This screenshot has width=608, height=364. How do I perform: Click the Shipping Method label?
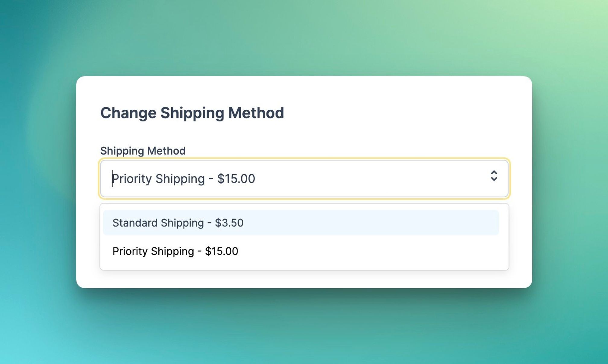point(143,150)
